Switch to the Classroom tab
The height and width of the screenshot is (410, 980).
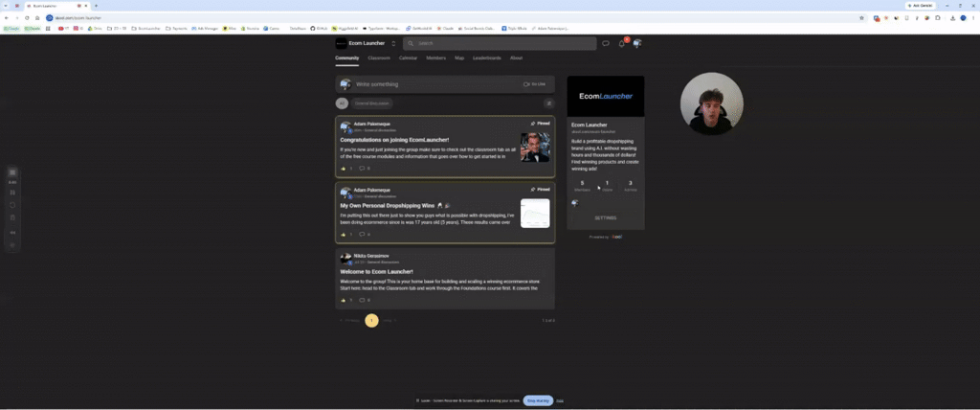(x=379, y=58)
